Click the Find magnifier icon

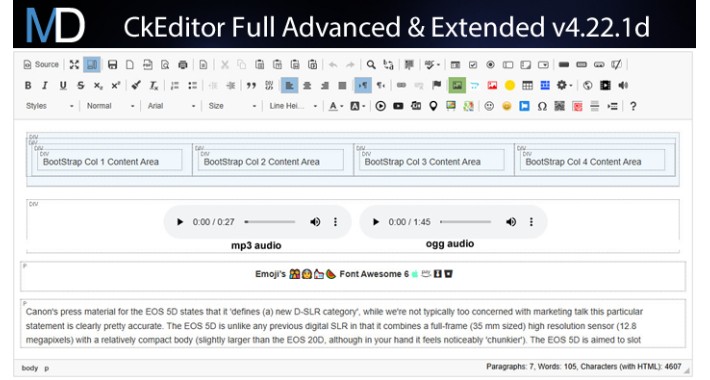pyautogui.click(x=371, y=65)
